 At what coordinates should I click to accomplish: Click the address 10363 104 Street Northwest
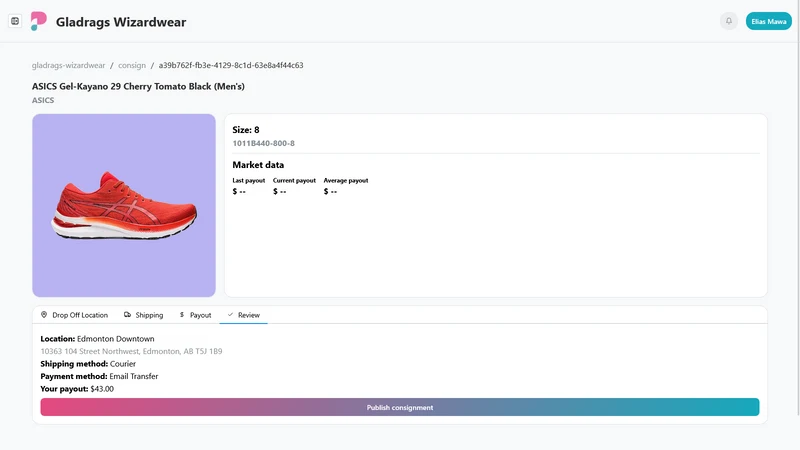pos(132,351)
